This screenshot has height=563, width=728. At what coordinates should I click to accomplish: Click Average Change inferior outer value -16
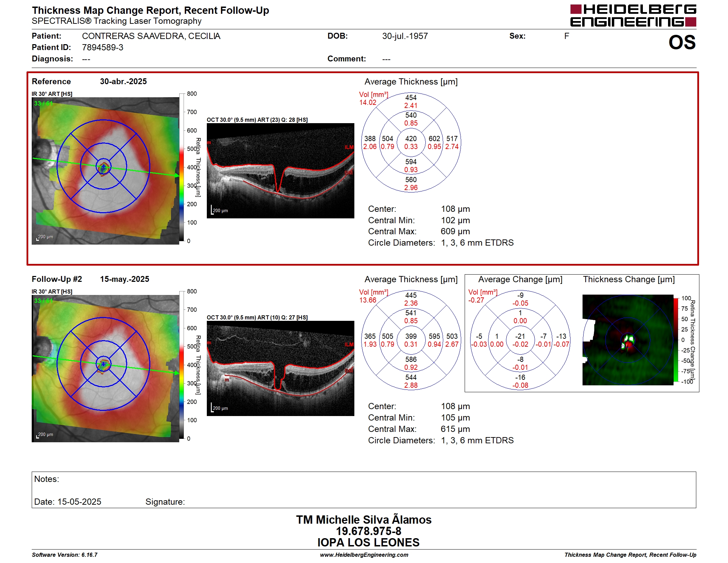[x=520, y=377]
